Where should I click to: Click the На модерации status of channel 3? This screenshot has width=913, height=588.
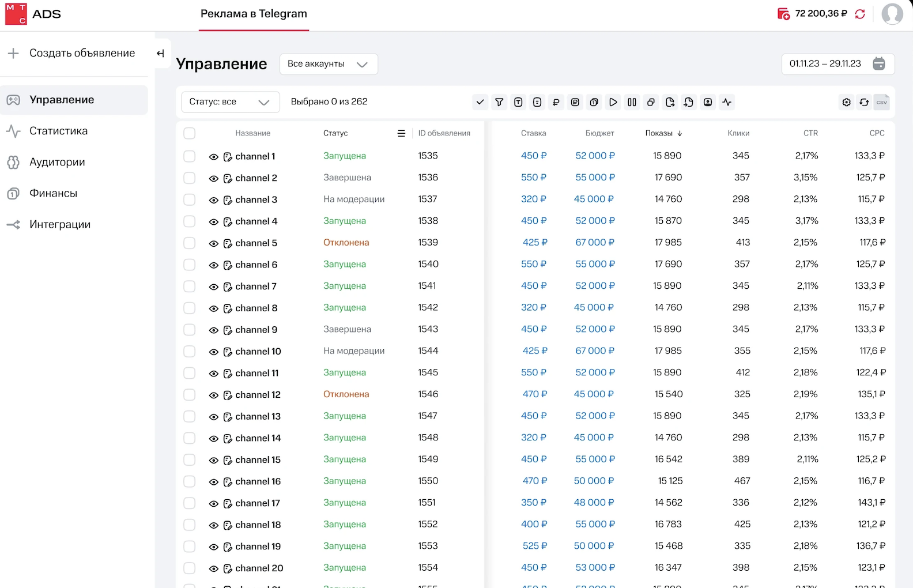354,199
